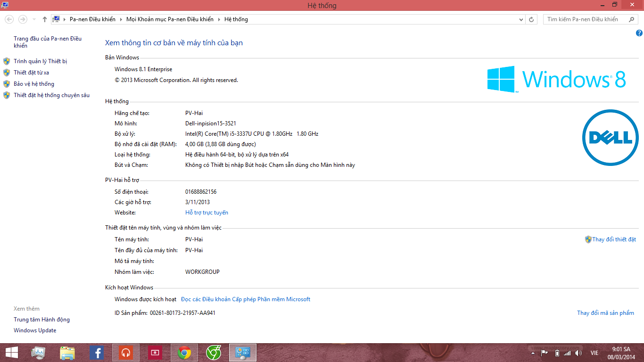The width and height of the screenshot is (644, 362).
Task: Click the computer icon in address bar
Action: pos(57,19)
